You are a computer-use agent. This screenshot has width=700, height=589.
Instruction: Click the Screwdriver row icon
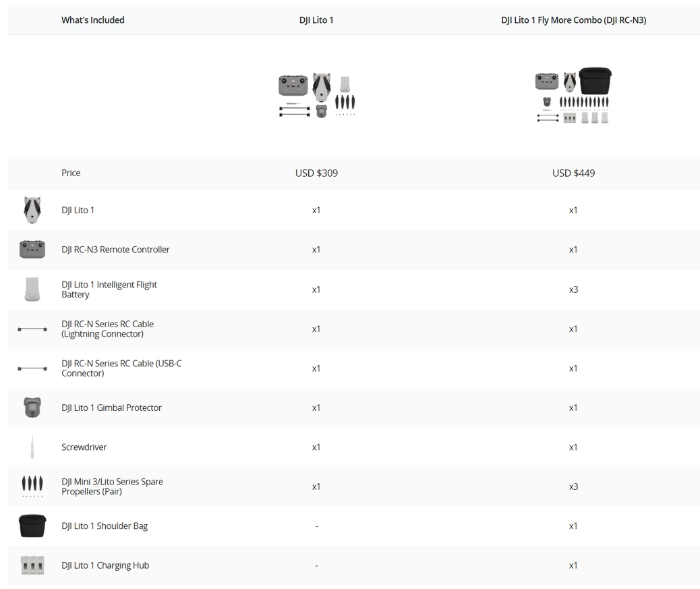click(x=32, y=447)
